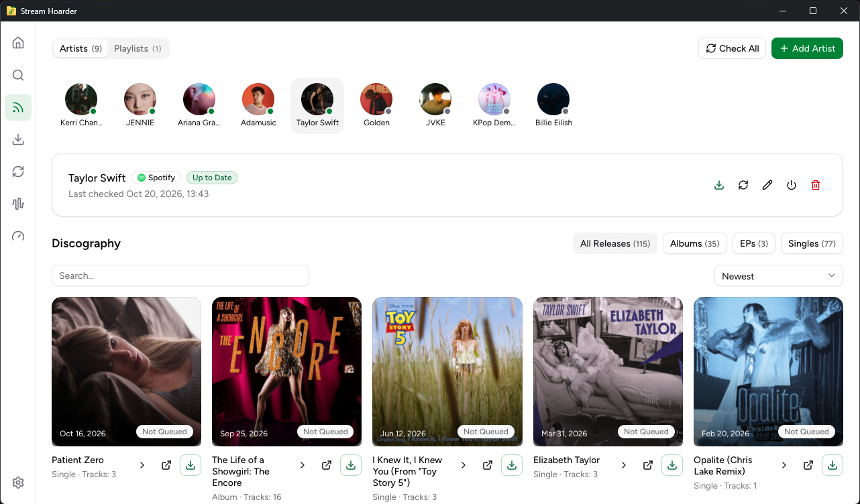
Task: Edit Taylor Swift artist pencil icon
Action: coord(767,185)
